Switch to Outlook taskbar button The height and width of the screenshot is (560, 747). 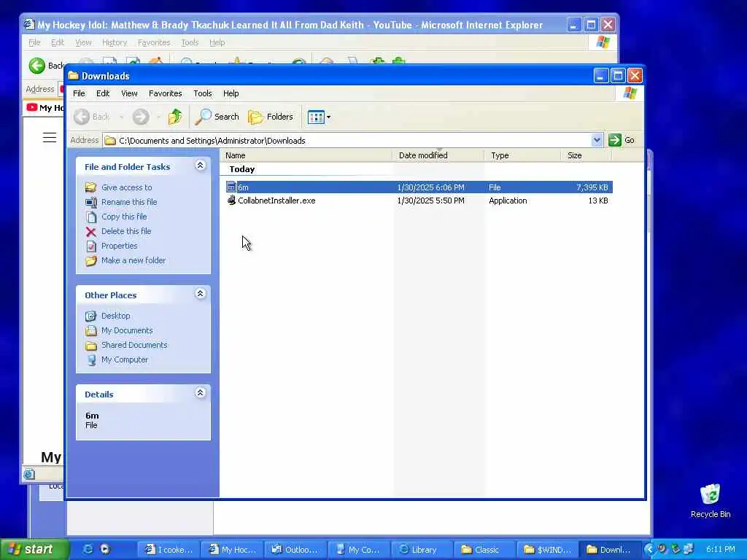point(295,550)
